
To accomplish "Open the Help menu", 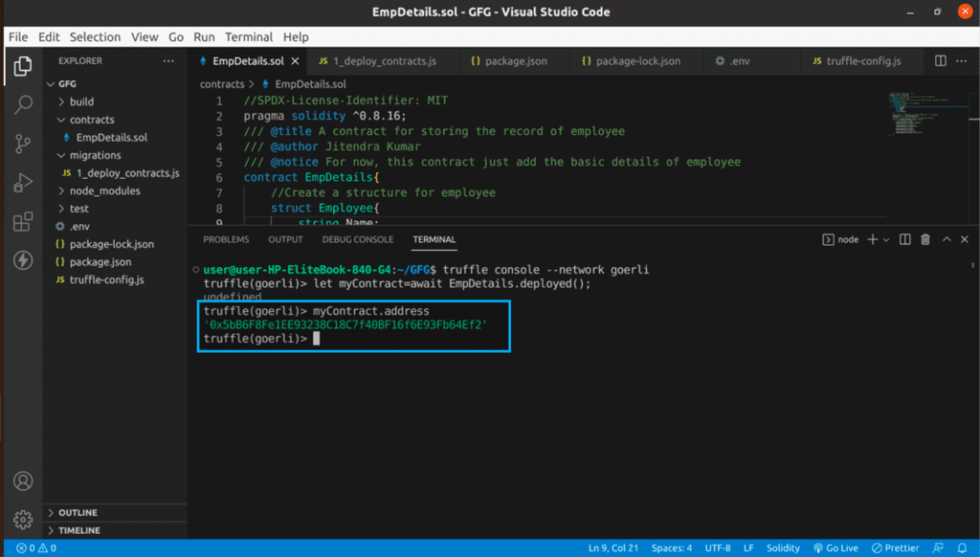I will (x=296, y=37).
